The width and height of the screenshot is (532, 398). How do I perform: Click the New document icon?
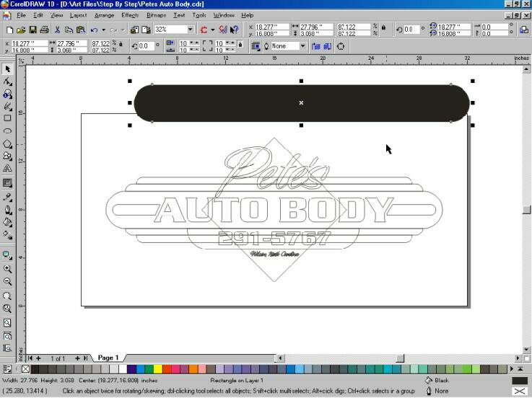tap(10, 30)
